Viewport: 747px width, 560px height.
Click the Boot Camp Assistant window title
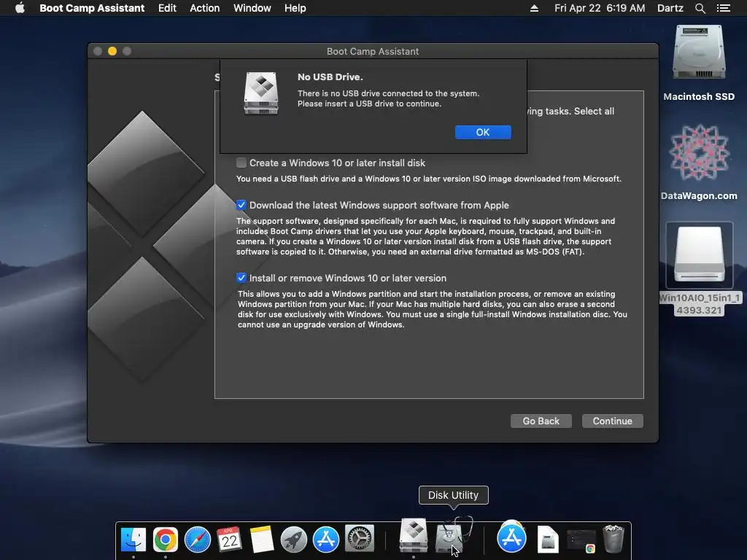pos(373,52)
